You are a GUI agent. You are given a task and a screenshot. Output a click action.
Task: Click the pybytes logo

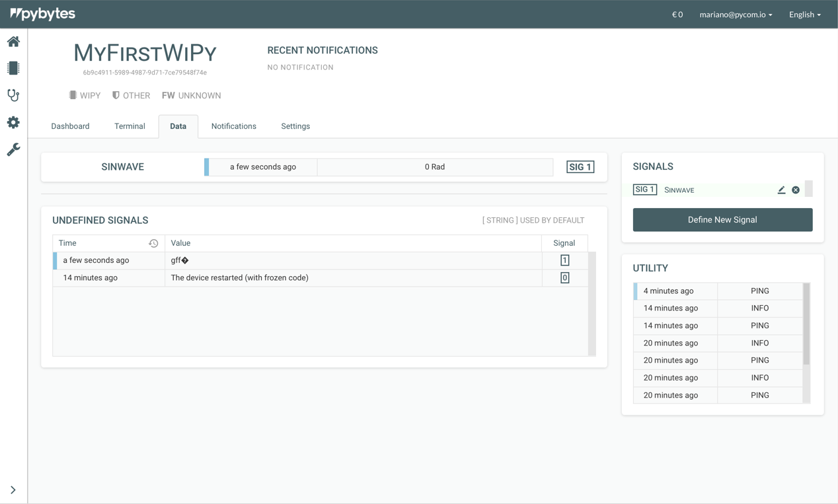[x=43, y=14]
